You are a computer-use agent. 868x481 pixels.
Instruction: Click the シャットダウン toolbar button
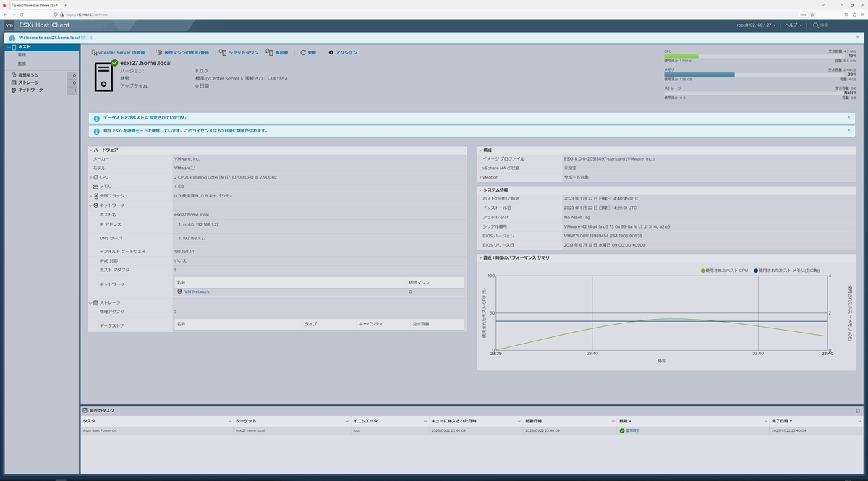[x=239, y=53]
